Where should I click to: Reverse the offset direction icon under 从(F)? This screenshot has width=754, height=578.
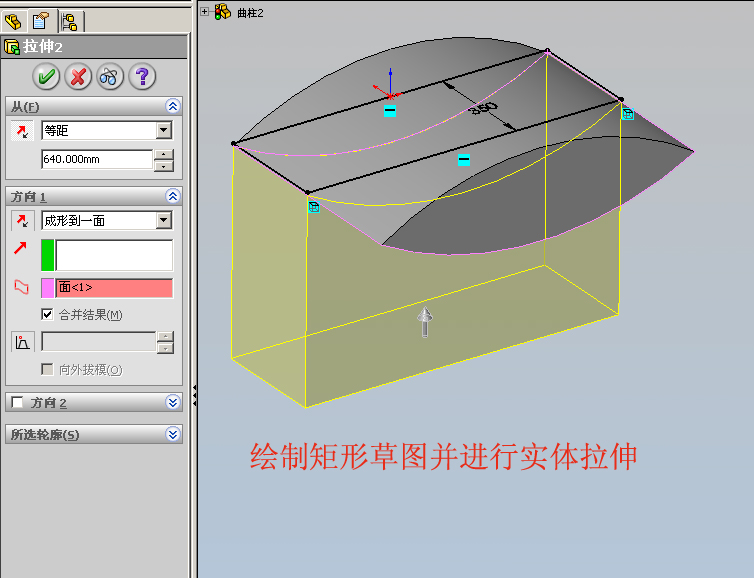pos(22,131)
